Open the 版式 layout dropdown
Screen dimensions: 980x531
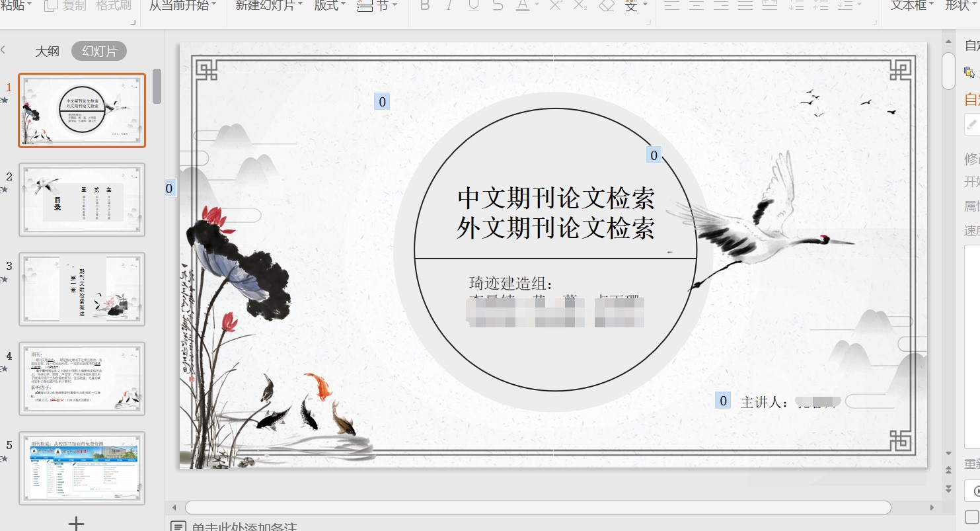click(x=329, y=6)
